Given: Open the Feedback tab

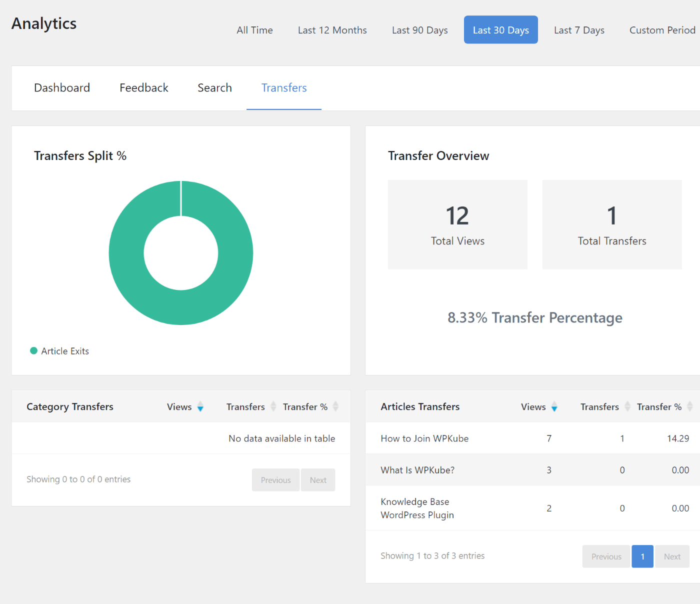Looking at the screenshot, I should [x=144, y=88].
